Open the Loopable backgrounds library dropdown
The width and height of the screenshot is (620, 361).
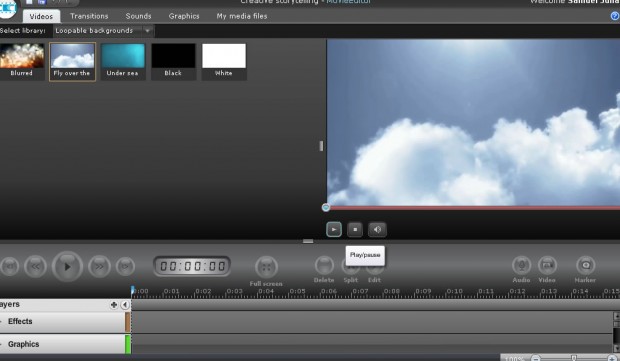pos(104,31)
